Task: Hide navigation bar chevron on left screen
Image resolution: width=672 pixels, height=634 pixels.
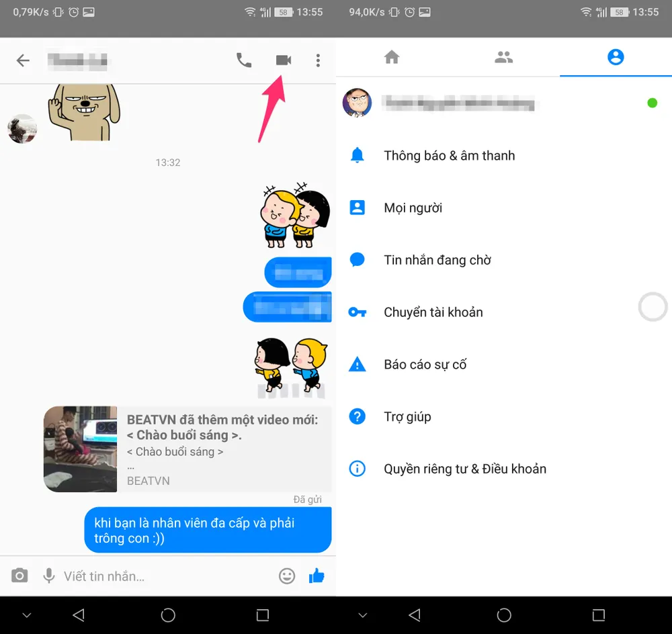Action: point(27,616)
